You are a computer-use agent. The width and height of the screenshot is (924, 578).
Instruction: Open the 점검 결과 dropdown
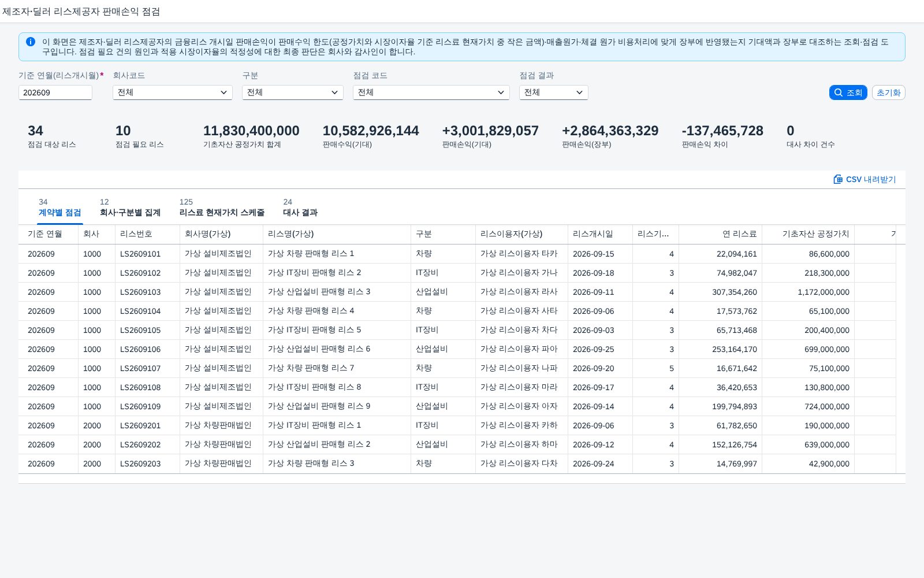tap(554, 92)
